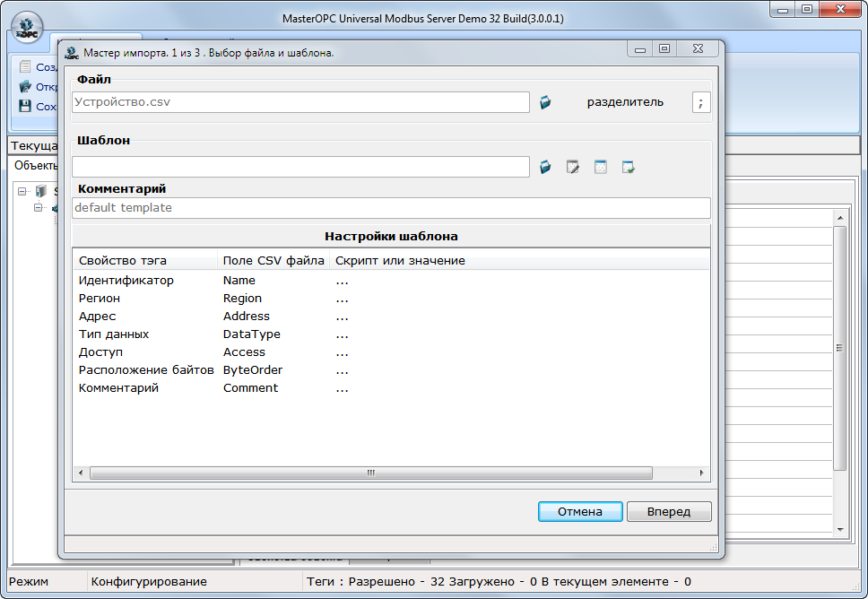Click the Access CSV field cell

pyautogui.click(x=244, y=352)
